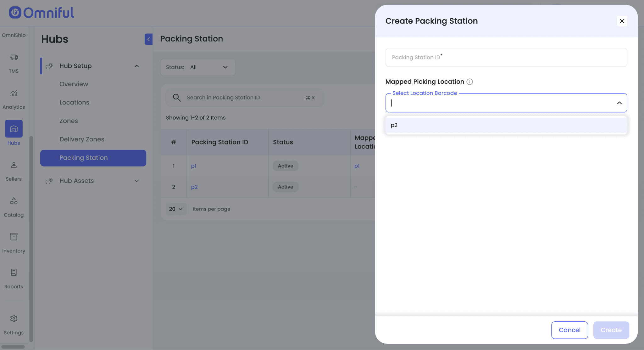Click the Mapped Picking Location info icon
Screen dimensions: 644x350
[x=469, y=82]
